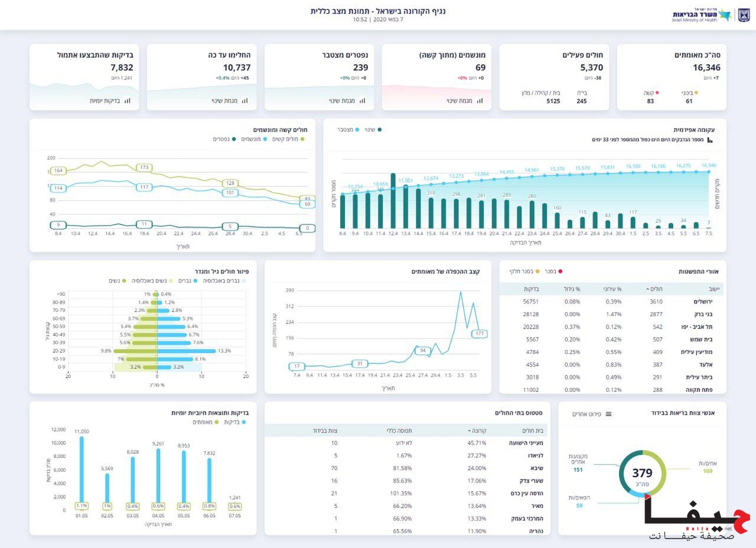Click the צוות בבידוד column header
This screenshot has width=756, height=548.
coord(325,430)
